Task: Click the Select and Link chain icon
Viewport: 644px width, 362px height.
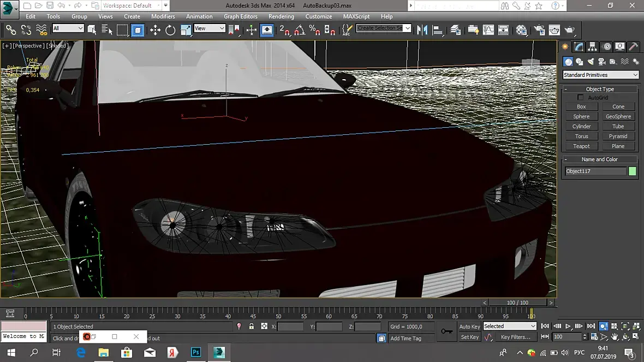Action: click(x=11, y=30)
